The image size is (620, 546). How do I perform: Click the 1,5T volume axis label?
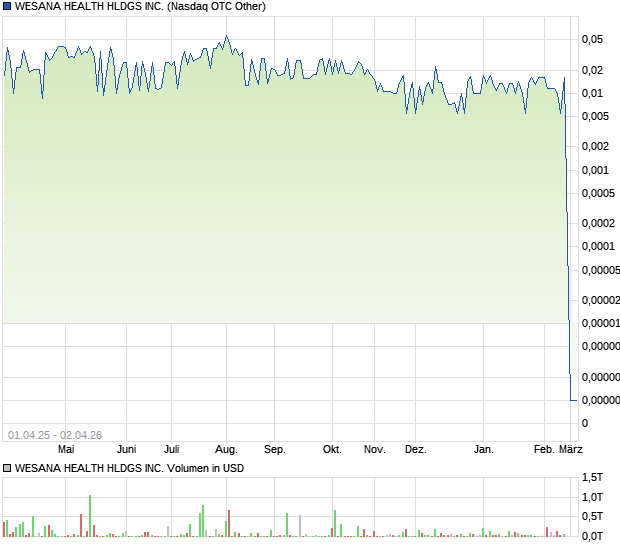pyautogui.click(x=592, y=477)
